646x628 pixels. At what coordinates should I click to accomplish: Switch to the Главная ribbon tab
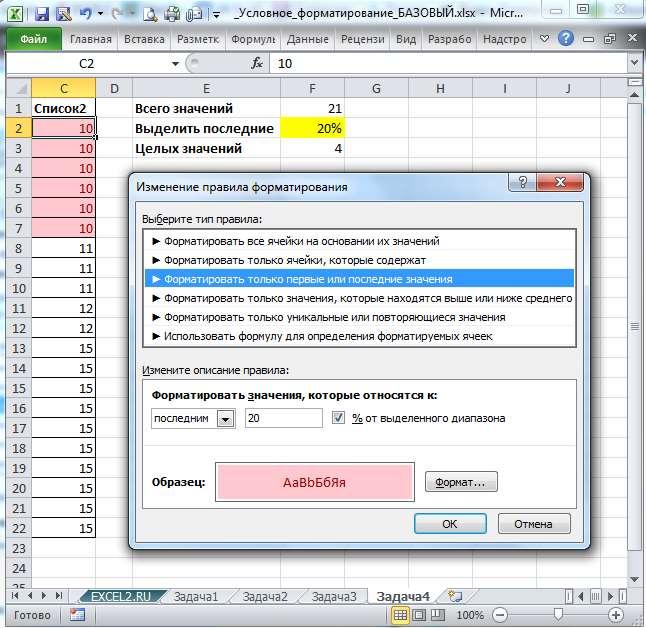coord(91,39)
